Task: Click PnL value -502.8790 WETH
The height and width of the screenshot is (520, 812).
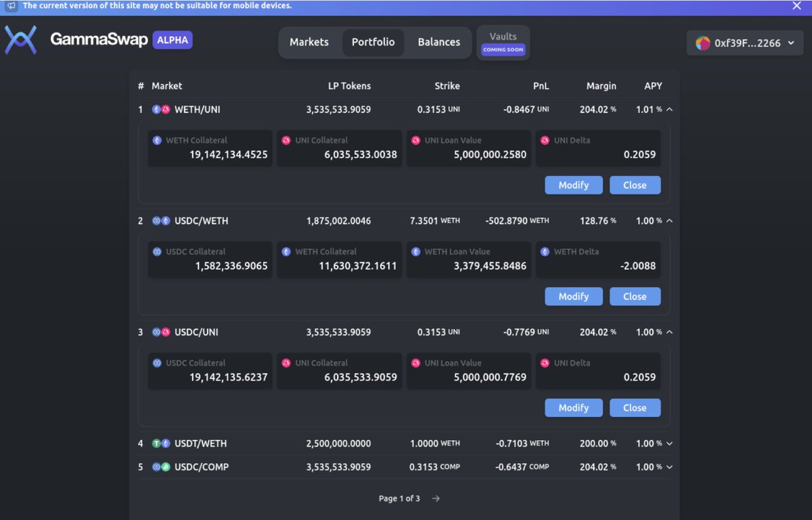Action: tap(517, 221)
